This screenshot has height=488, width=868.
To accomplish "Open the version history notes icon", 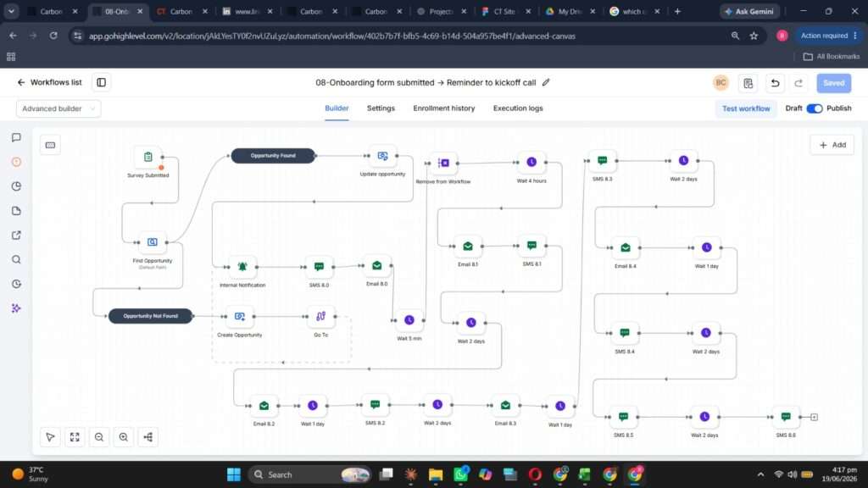I will (748, 83).
